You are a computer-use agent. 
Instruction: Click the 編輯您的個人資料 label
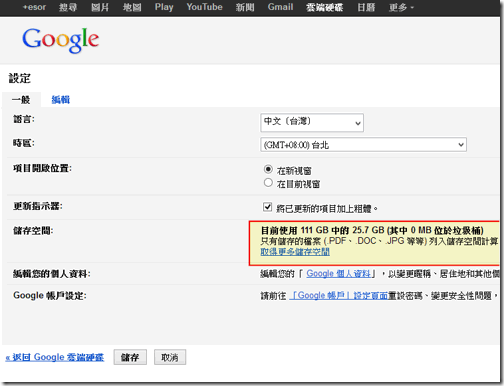click(52, 274)
